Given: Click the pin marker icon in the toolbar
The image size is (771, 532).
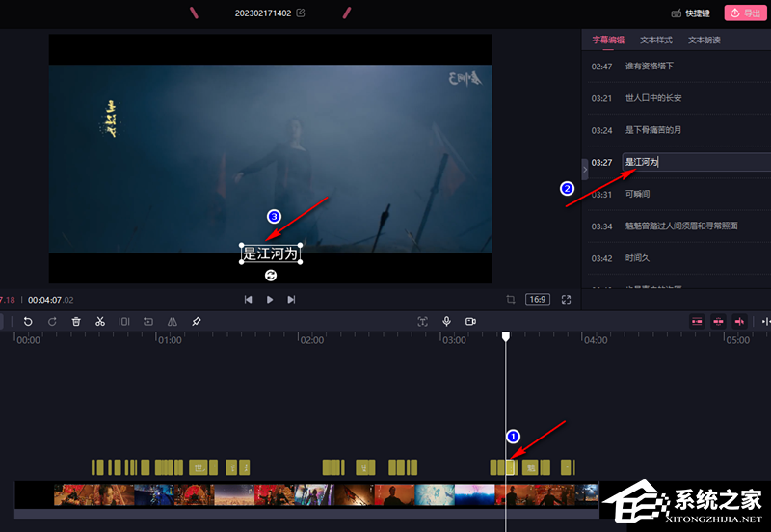Looking at the screenshot, I should [x=197, y=322].
